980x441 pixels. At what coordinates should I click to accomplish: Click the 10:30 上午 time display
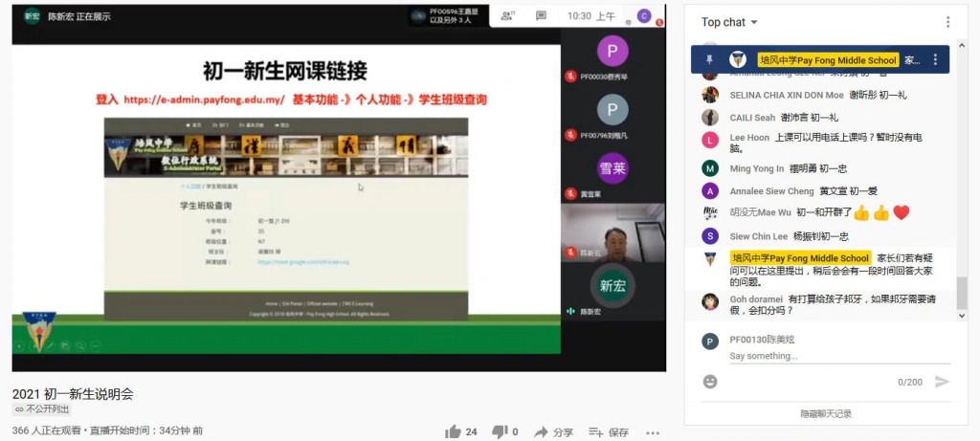[590, 16]
